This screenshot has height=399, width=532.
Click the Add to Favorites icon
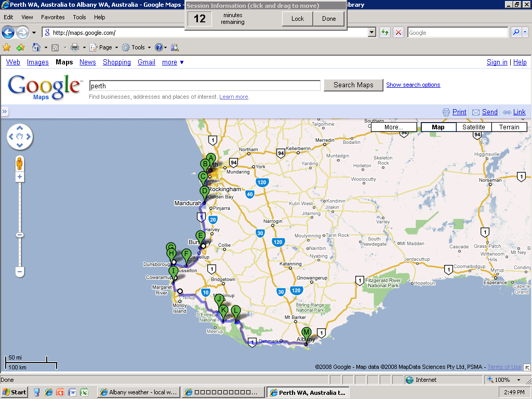pos(20,47)
